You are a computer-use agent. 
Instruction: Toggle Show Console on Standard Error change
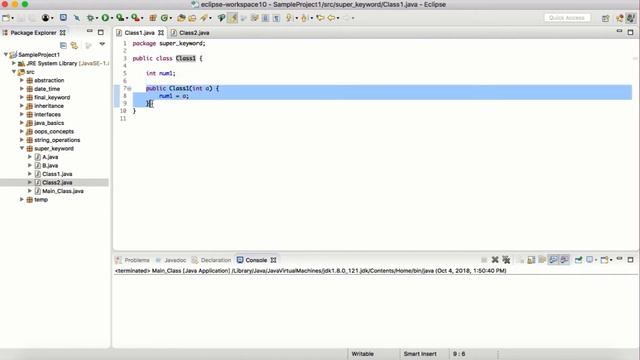click(564, 260)
